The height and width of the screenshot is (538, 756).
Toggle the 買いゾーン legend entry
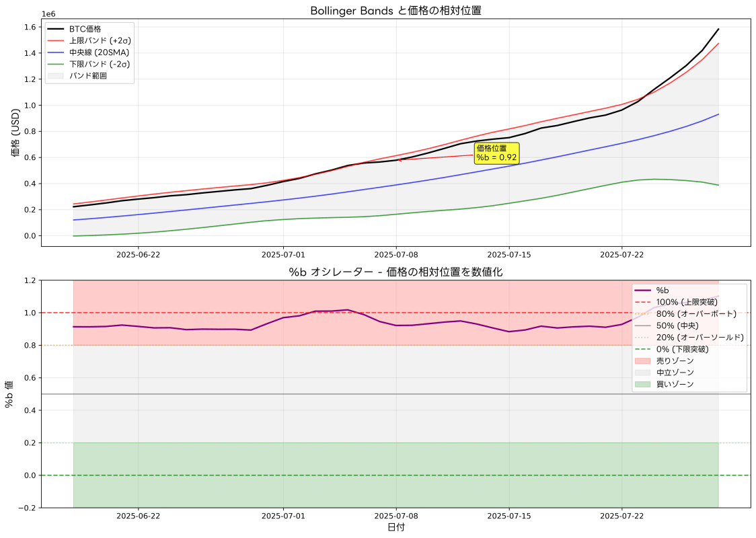(643, 383)
